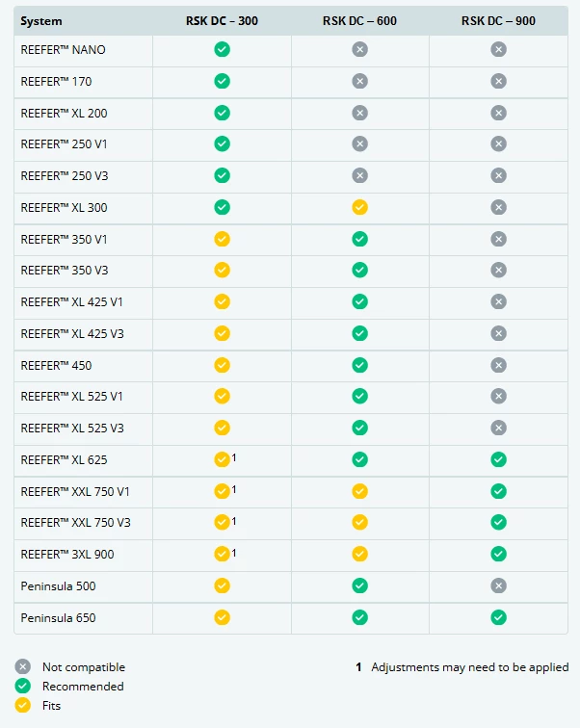The height and width of the screenshot is (728, 580).
Task: Click the RSK DC – 900 column header
Action: [498, 20]
